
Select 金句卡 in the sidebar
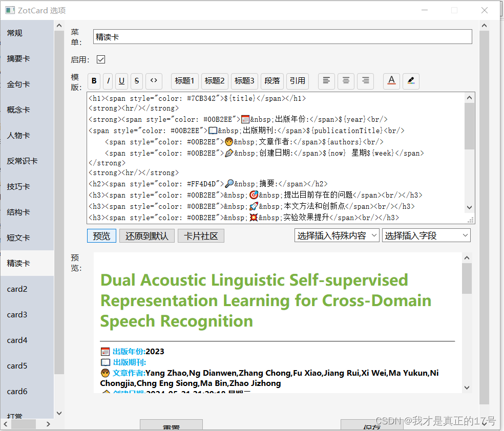[27, 84]
